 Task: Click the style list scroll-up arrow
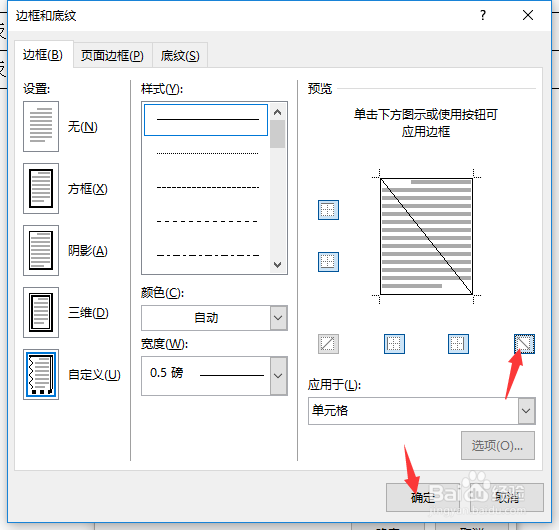point(278,112)
